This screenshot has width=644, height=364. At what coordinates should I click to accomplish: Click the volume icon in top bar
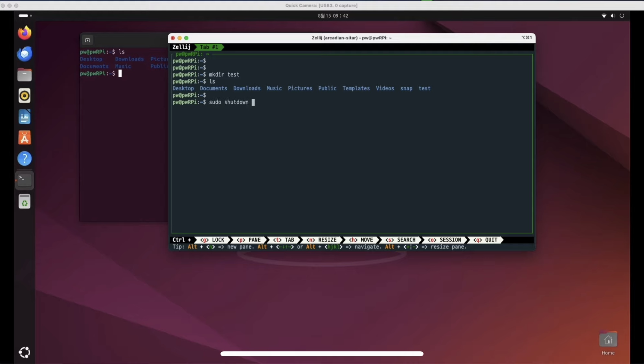613,16
